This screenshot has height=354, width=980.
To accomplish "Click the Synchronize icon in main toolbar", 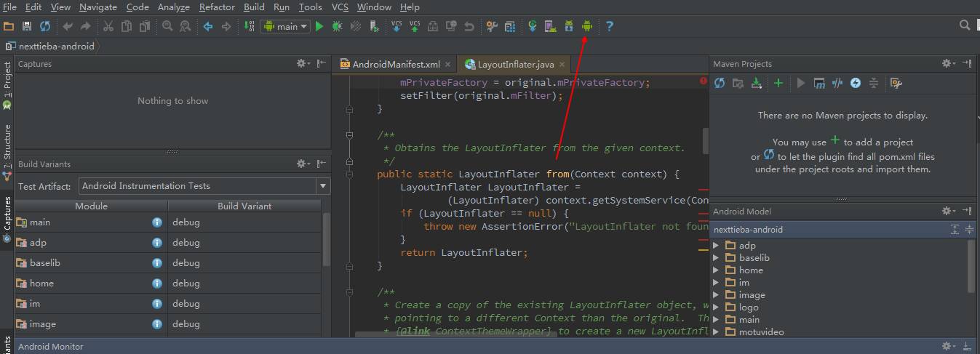I will pos(45,26).
